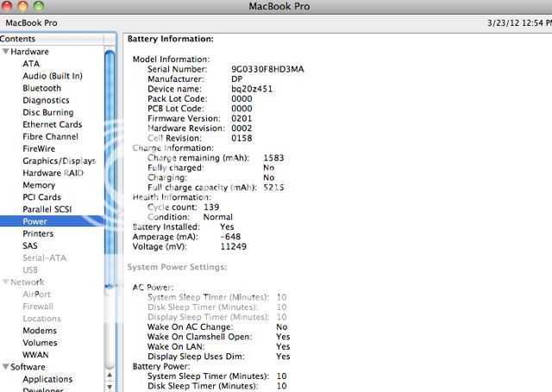Image resolution: width=552 pixels, height=392 pixels.
Task: Open Locations network info
Action: click(x=41, y=319)
